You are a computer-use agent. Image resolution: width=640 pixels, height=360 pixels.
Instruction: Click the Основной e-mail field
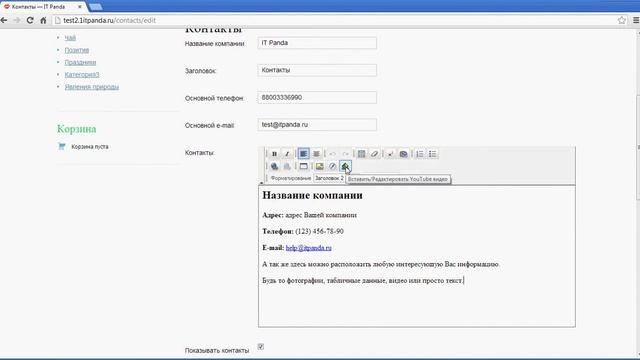coord(317,124)
